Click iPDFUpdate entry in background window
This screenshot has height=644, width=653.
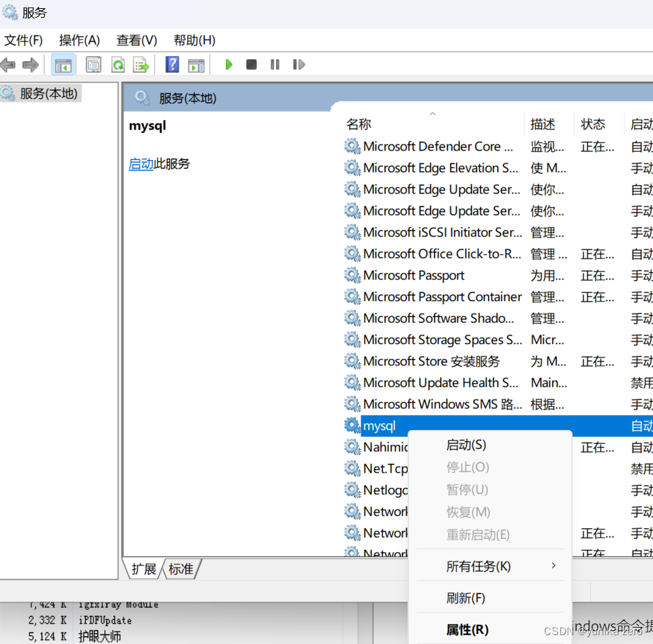tap(105, 620)
